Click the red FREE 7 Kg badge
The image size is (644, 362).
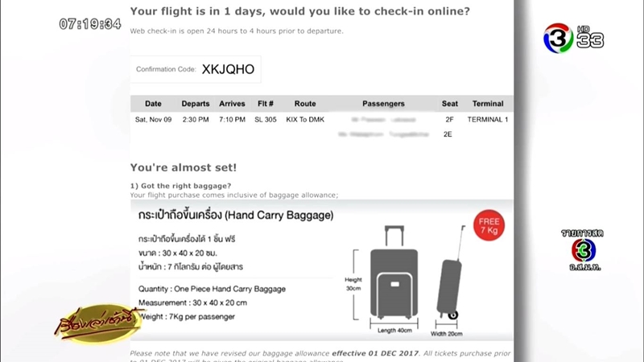pyautogui.click(x=489, y=226)
